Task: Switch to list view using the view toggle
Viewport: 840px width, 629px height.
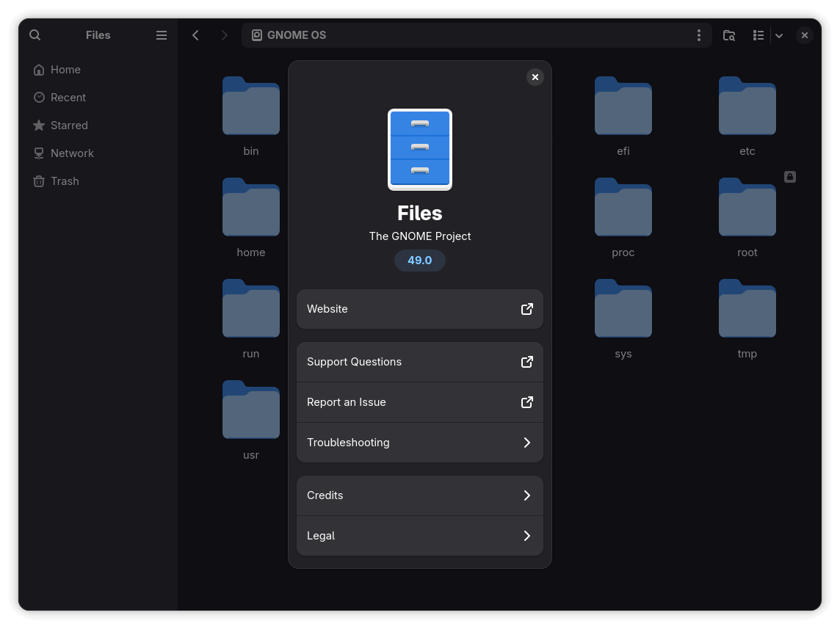Action: point(758,34)
